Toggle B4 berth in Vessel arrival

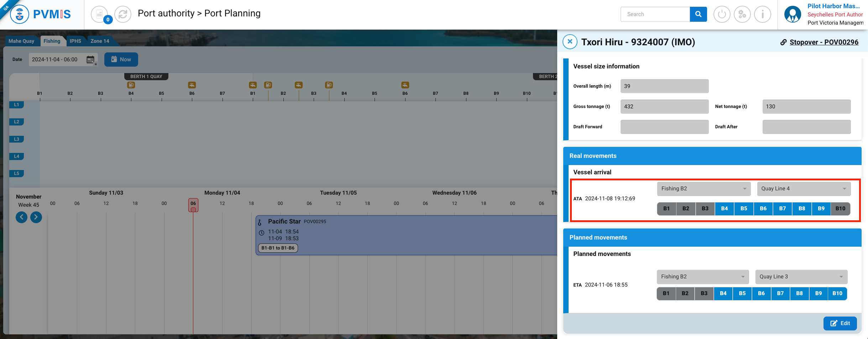724,209
